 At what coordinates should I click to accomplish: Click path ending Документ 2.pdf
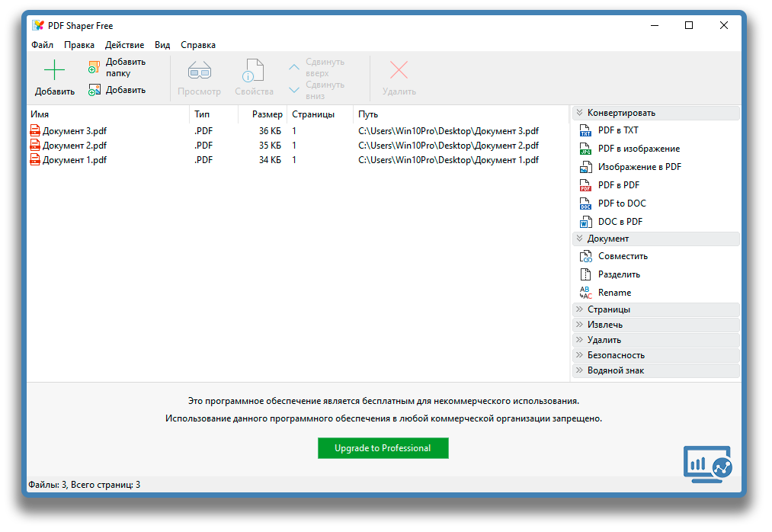coord(449,146)
